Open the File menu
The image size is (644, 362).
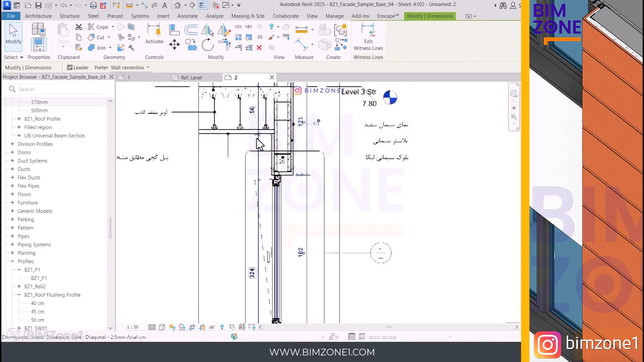tap(11, 16)
